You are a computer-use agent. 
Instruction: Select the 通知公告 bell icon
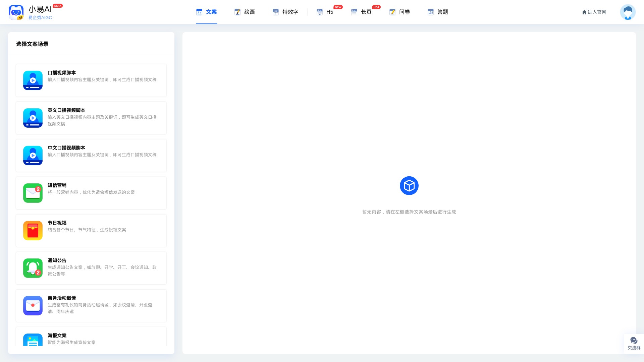point(33,268)
